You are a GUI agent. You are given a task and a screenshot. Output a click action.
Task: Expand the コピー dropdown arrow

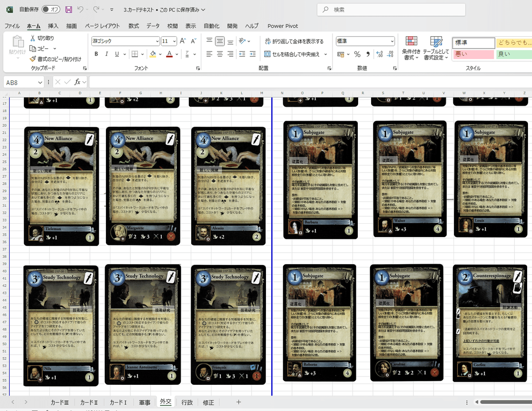[55, 48]
